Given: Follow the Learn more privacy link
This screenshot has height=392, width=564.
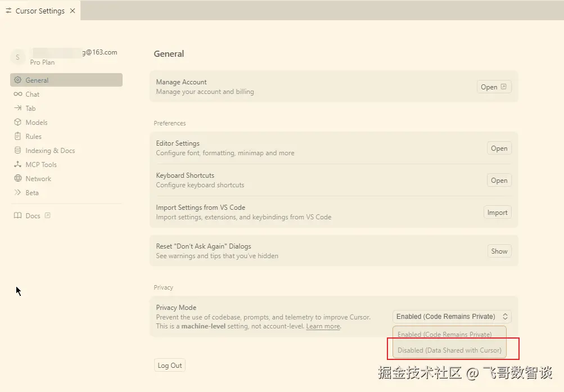Looking at the screenshot, I should [323, 326].
